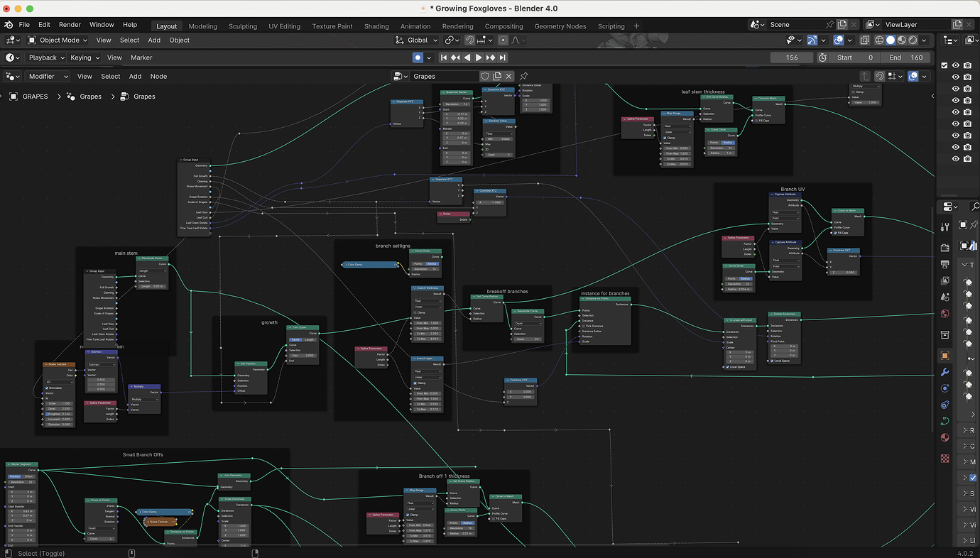Toggle viewport snapping magnet
This screenshot has height=558, width=980.
point(468,40)
